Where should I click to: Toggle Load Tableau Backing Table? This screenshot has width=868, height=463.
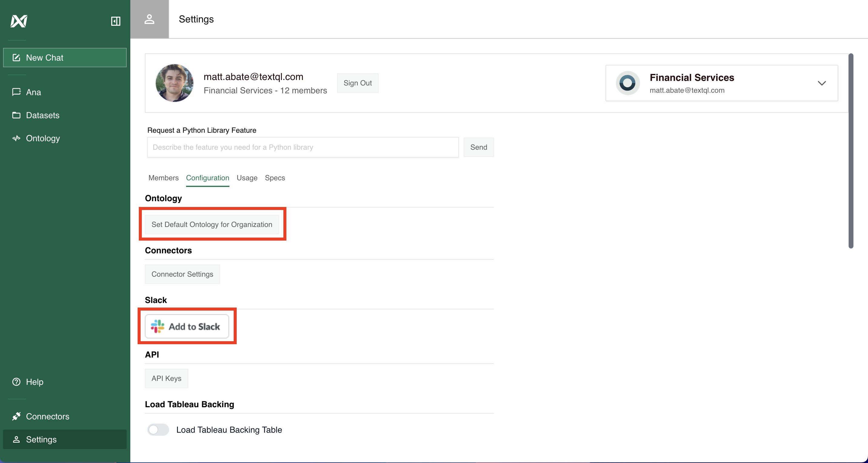coord(157,430)
